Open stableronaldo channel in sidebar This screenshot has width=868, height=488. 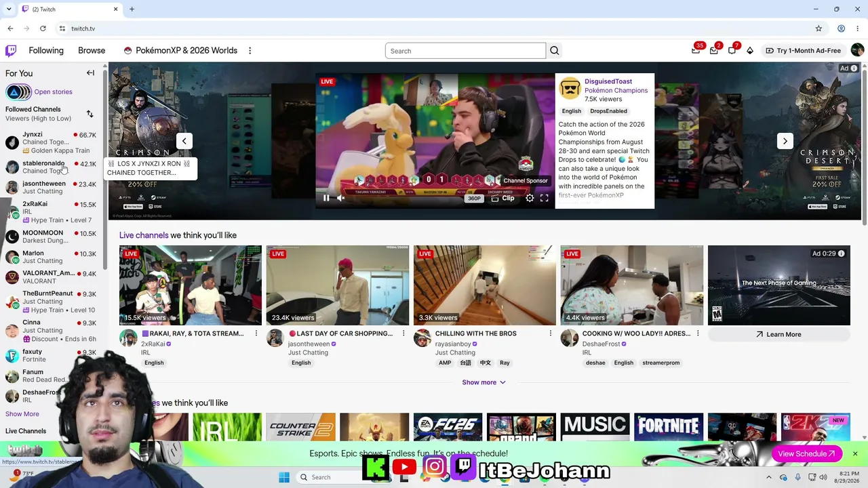click(50, 167)
